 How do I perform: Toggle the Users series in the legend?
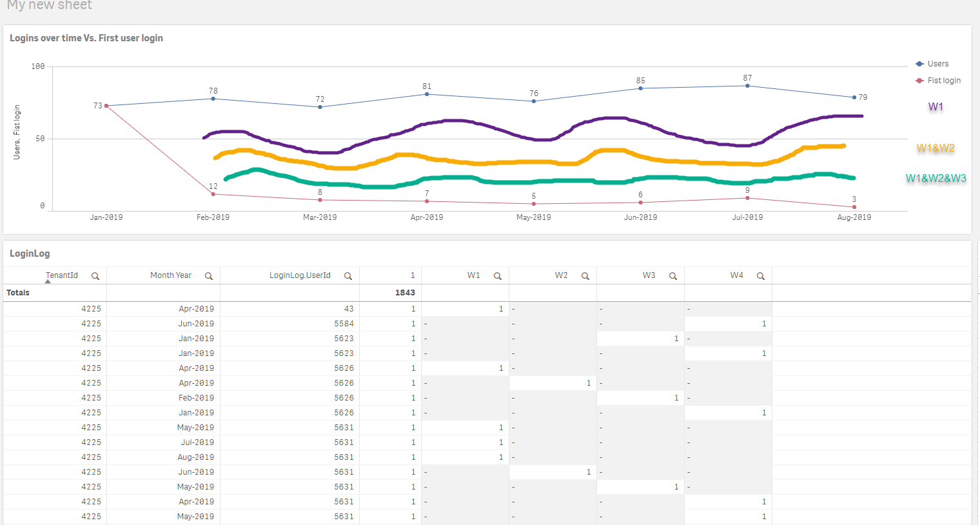(937, 64)
